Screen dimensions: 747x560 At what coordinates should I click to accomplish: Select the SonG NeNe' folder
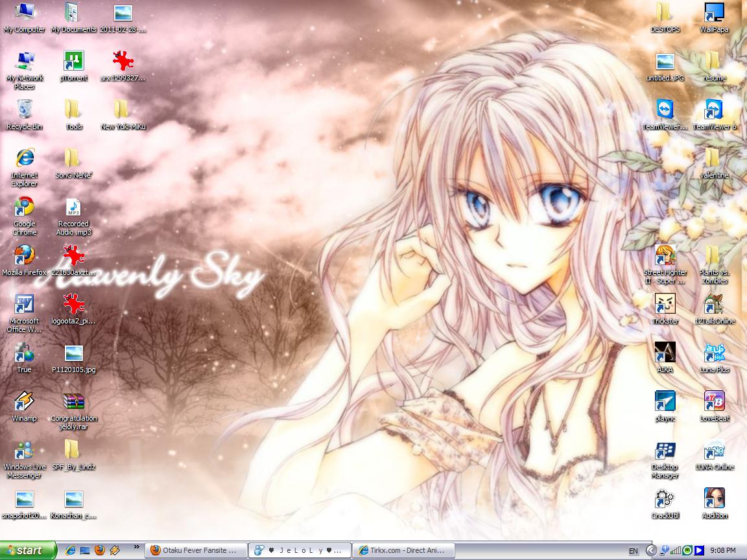point(73,163)
